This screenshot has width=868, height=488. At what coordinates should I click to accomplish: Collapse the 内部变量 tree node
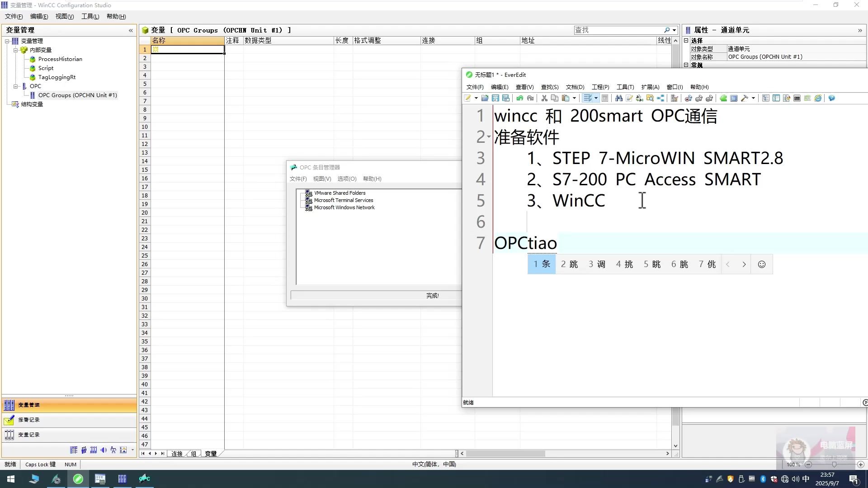(x=15, y=50)
